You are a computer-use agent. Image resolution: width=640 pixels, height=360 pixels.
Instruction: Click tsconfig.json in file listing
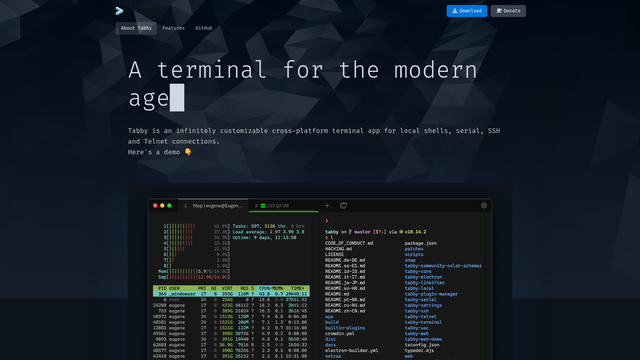422,344
